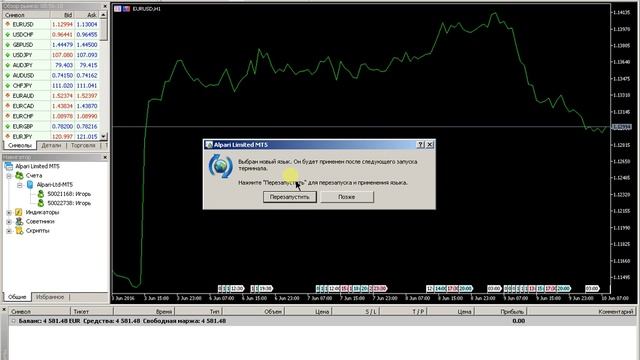Click the Советники advisors icon

pos(19,221)
